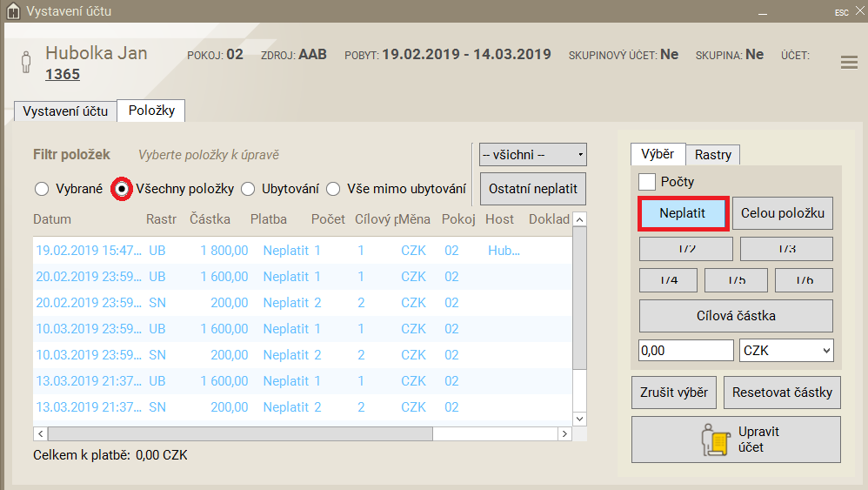This screenshot has height=490, width=868.
Task: Click the house icon in title bar
Action: 13,12
